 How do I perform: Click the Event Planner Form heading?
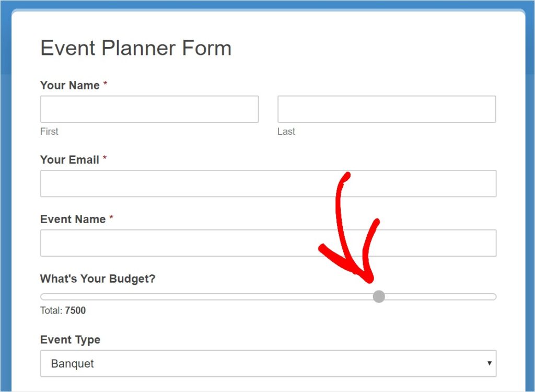pyautogui.click(x=136, y=48)
